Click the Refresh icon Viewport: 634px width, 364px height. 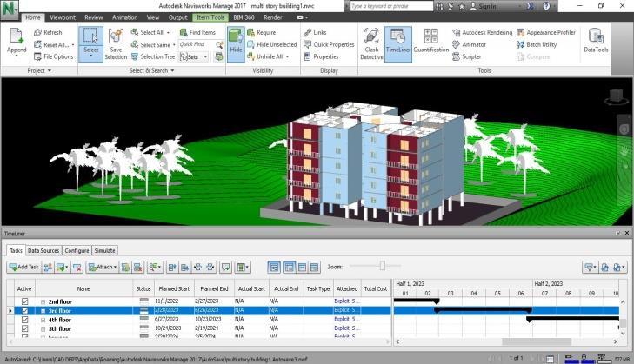click(38, 32)
